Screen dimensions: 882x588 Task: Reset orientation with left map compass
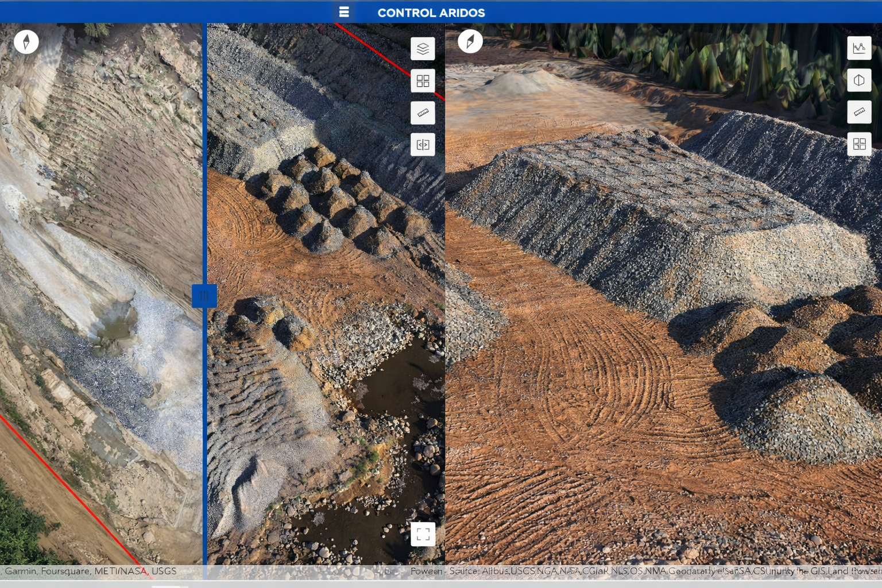click(26, 42)
